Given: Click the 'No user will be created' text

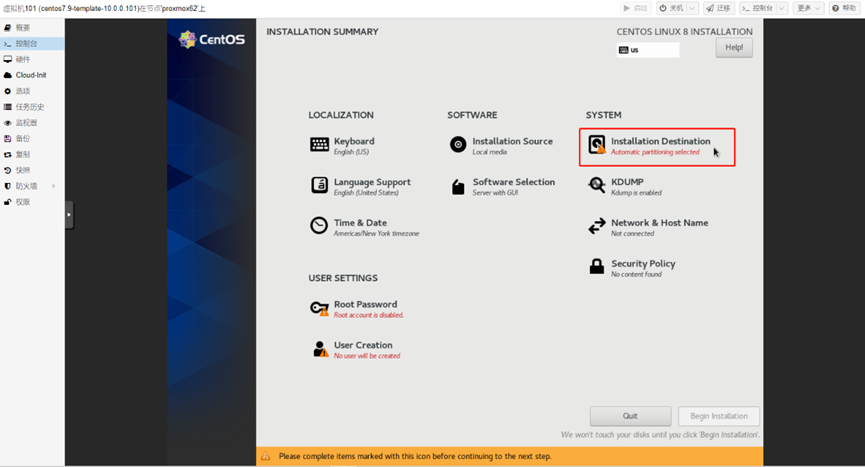Looking at the screenshot, I should (x=367, y=356).
